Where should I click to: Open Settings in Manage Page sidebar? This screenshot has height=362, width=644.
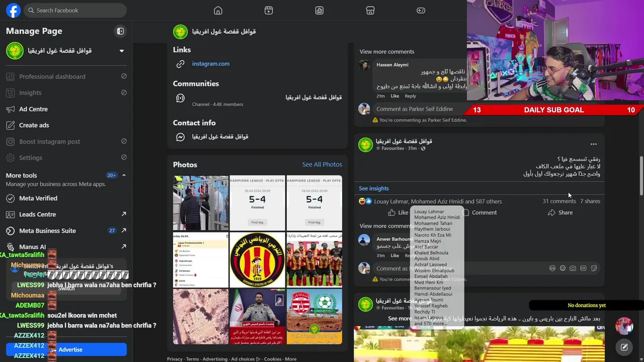coord(66,157)
